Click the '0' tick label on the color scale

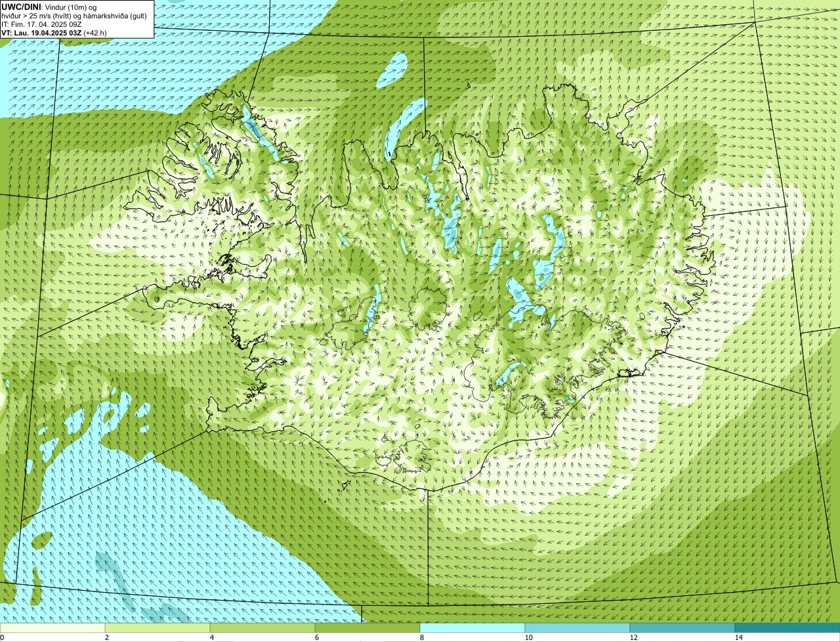(2, 637)
